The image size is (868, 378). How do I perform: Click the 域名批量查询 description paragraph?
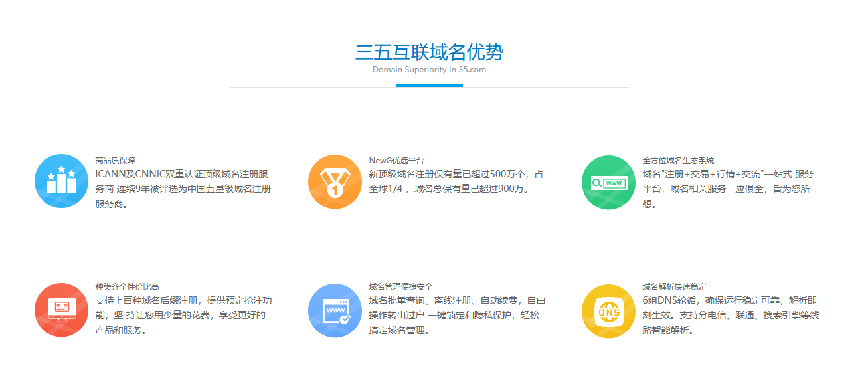tap(457, 315)
